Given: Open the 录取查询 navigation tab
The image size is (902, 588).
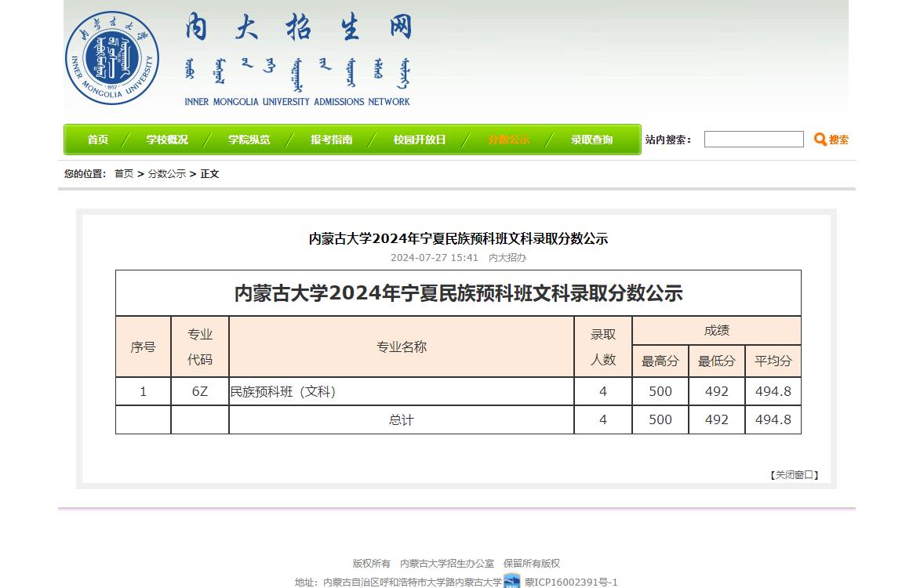Looking at the screenshot, I should 591,140.
